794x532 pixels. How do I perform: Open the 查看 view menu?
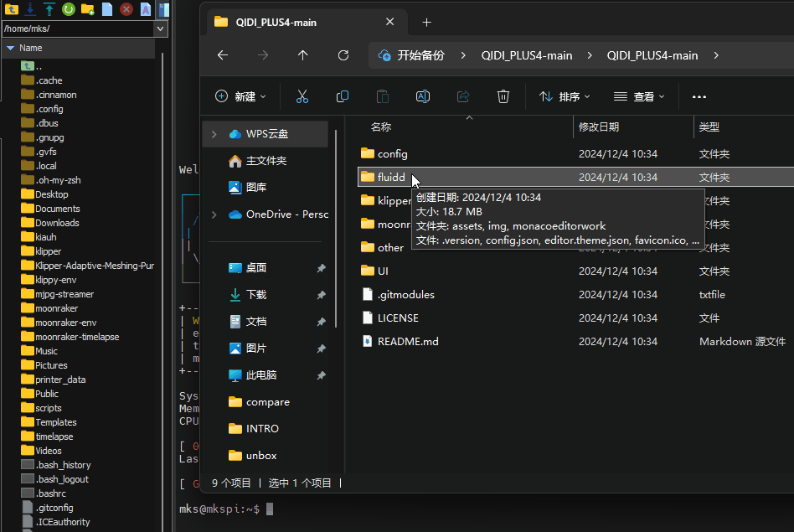point(640,96)
